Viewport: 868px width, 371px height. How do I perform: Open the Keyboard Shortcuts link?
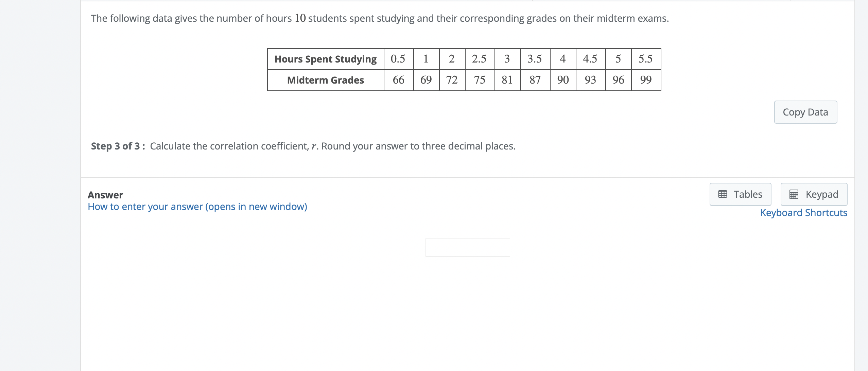click(803, 213)
